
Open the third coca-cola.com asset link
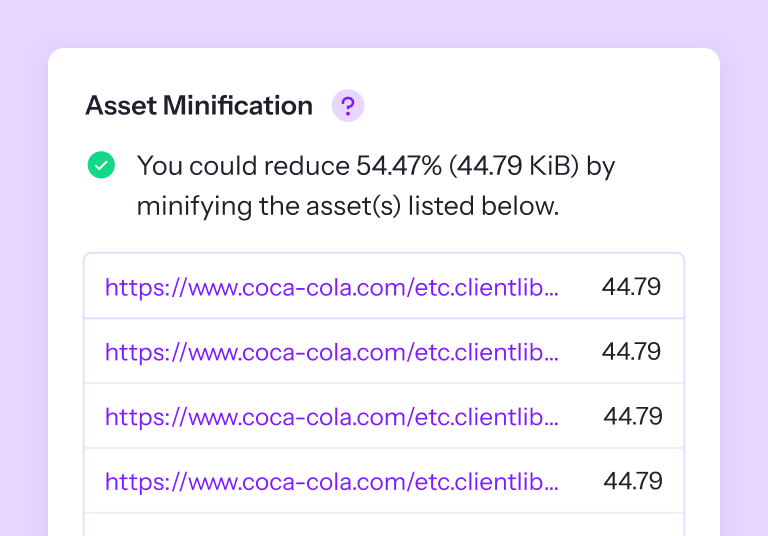click(x=332, y=416)
